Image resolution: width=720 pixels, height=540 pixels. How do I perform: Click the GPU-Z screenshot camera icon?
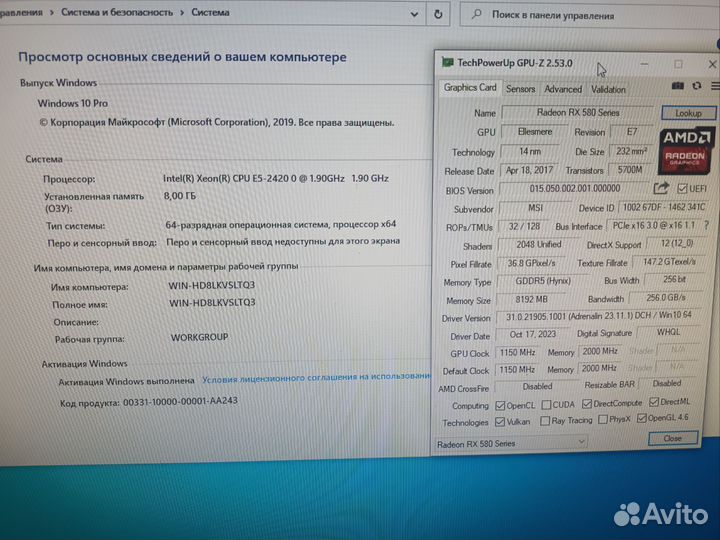(x=677, y=86)
